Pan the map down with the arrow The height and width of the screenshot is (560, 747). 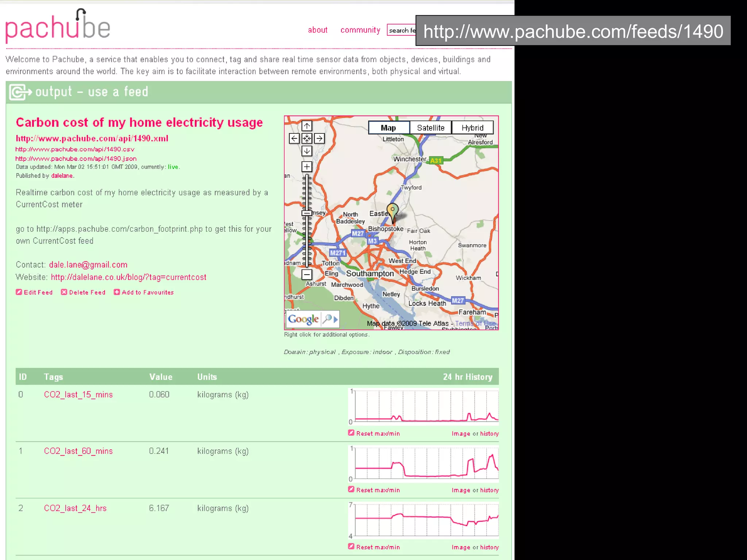pos(307,151)
